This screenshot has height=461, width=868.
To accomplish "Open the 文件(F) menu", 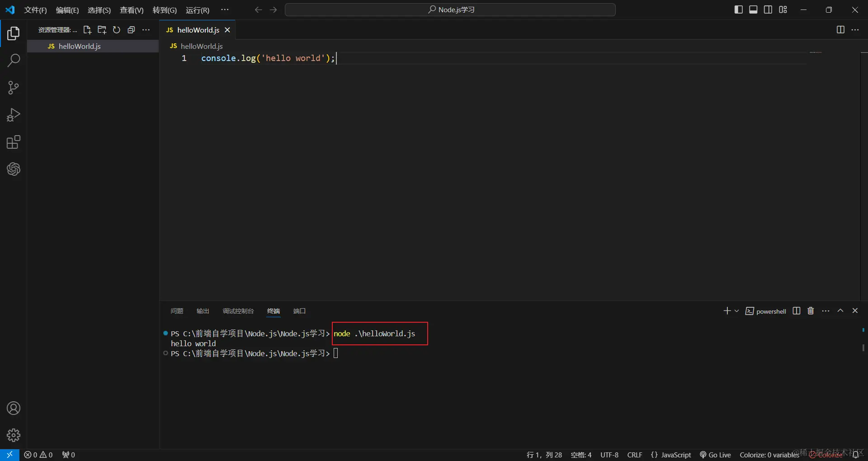I will 35,10.
